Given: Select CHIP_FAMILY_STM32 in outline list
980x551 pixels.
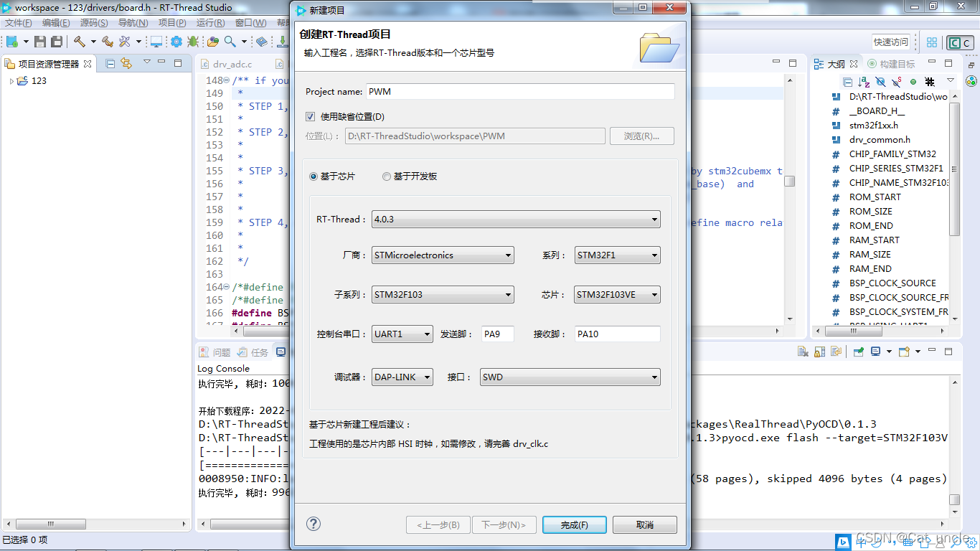Looking at the screenshot, I should 892,154.
